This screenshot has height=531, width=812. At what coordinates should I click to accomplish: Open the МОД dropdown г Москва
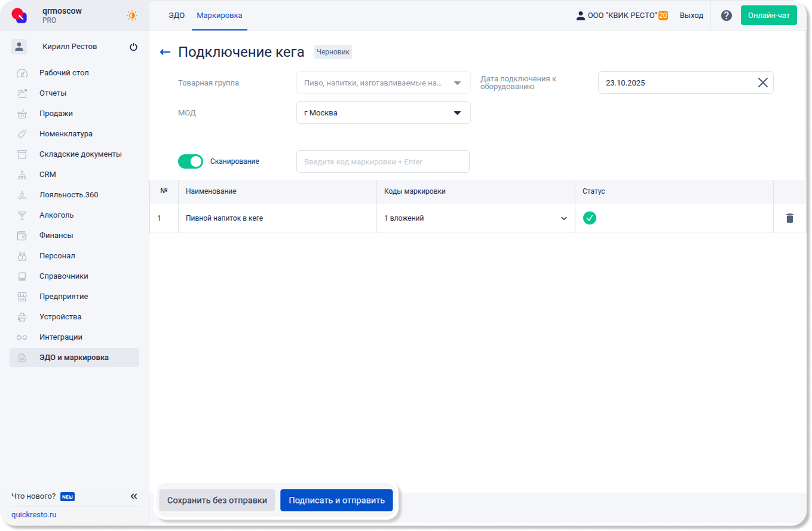point(383,112)
